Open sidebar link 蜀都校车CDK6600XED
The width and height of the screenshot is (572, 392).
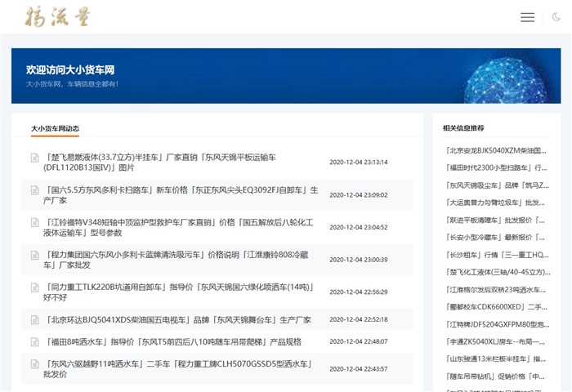496,307
